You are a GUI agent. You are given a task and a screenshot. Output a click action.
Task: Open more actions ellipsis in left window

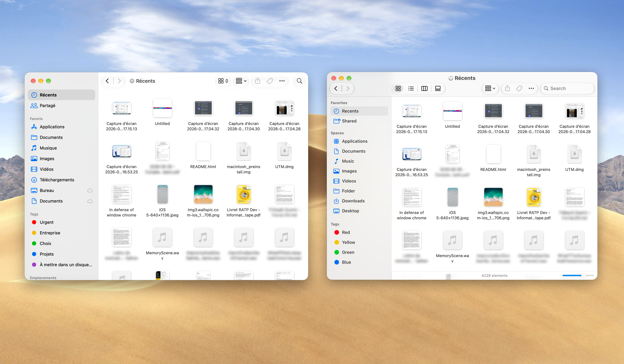282,81
